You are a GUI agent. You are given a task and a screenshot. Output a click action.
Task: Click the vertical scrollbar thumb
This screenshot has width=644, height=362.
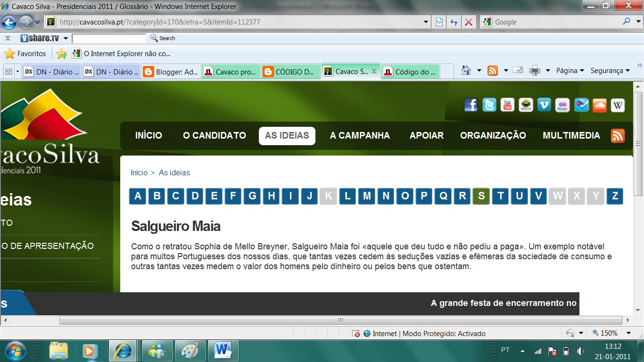click(639, 144)
